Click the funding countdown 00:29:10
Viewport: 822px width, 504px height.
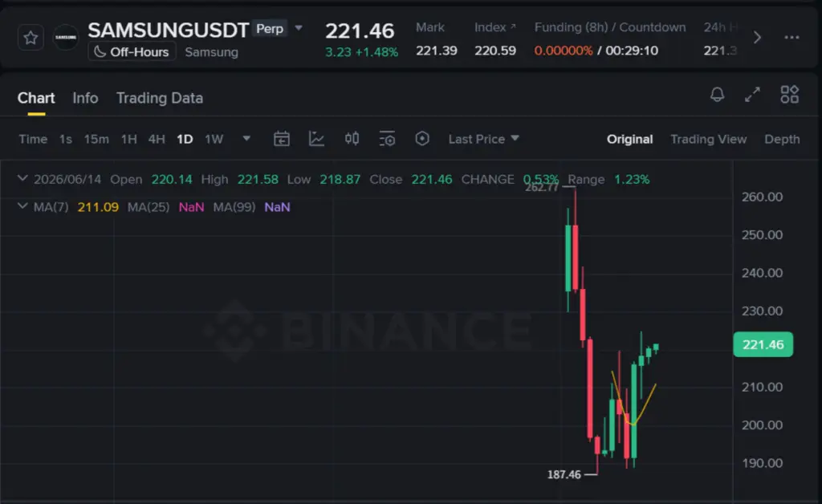pos(632,51)
